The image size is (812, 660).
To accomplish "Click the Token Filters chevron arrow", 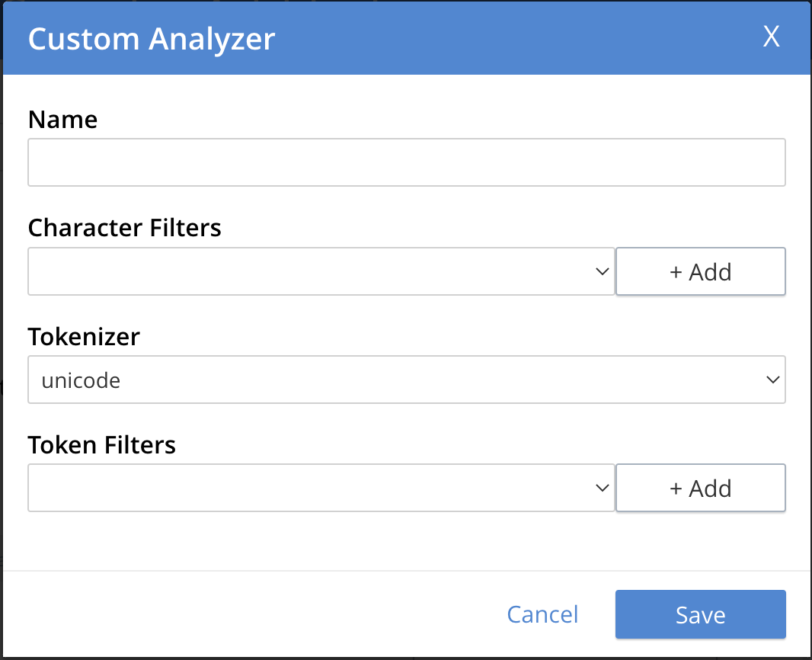I will point(602,488).
